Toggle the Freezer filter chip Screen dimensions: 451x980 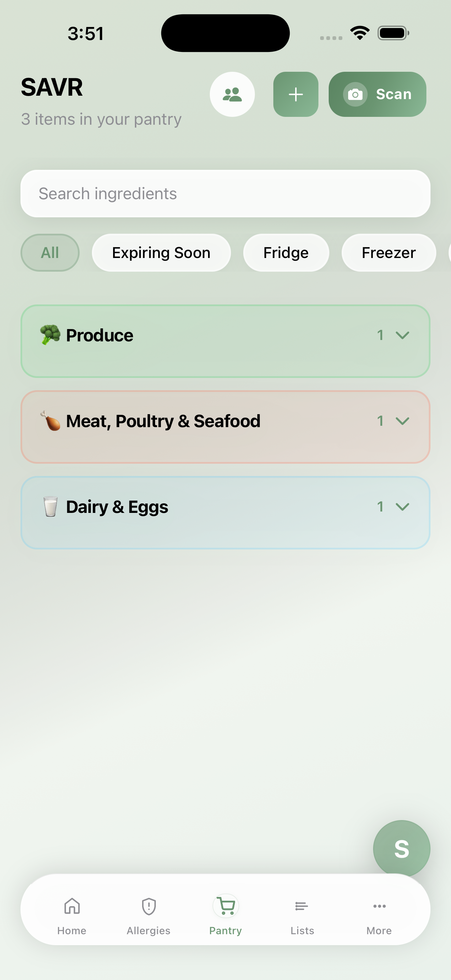pyautogui.click(x=388, y=253)
